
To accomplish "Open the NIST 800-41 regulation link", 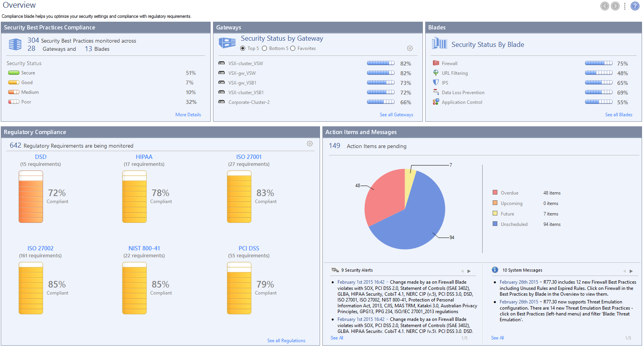I will coord(144,248).
